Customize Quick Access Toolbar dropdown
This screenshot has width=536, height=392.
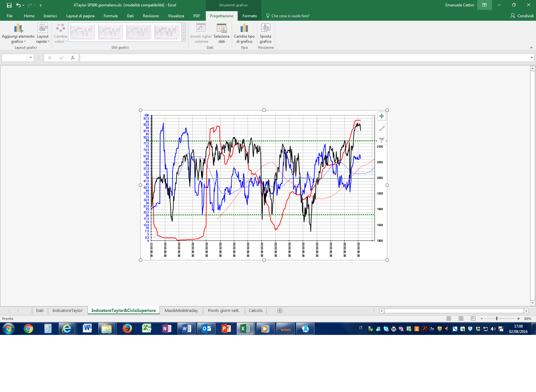pos(41,5)
